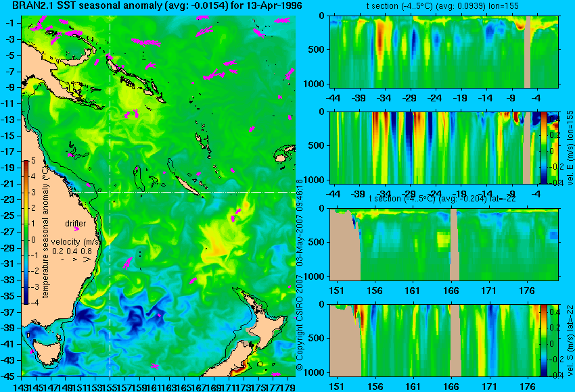Click the top temperature section panel at lon=155
Viewport: 575px width, 392px height.
(x=444, y=51)
